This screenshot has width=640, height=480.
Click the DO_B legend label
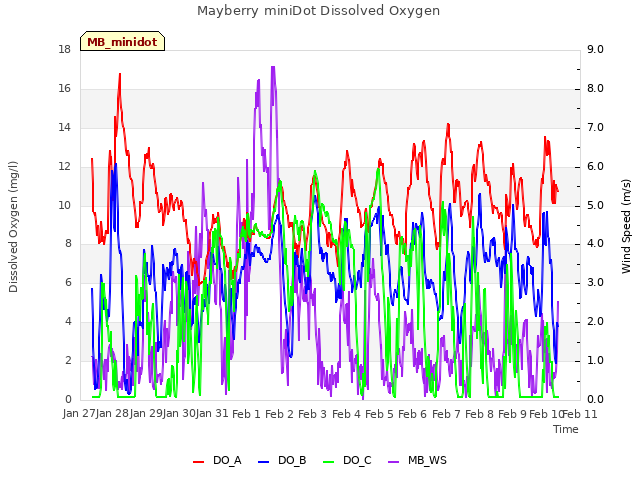[x=292, y=460]
